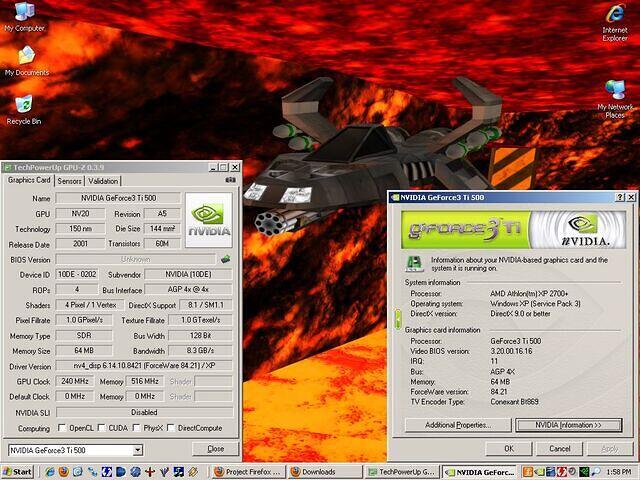Expand the GPU selection dropdown
This screenshot has width=640, height=480.
pyautogui.click(x=137, y=450)
